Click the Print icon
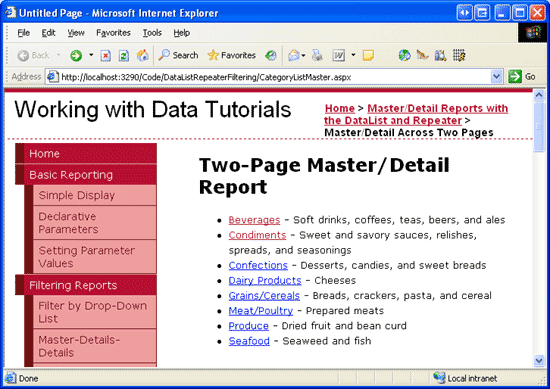The height and width of the screenshot is (389, 550). (317, 55)
